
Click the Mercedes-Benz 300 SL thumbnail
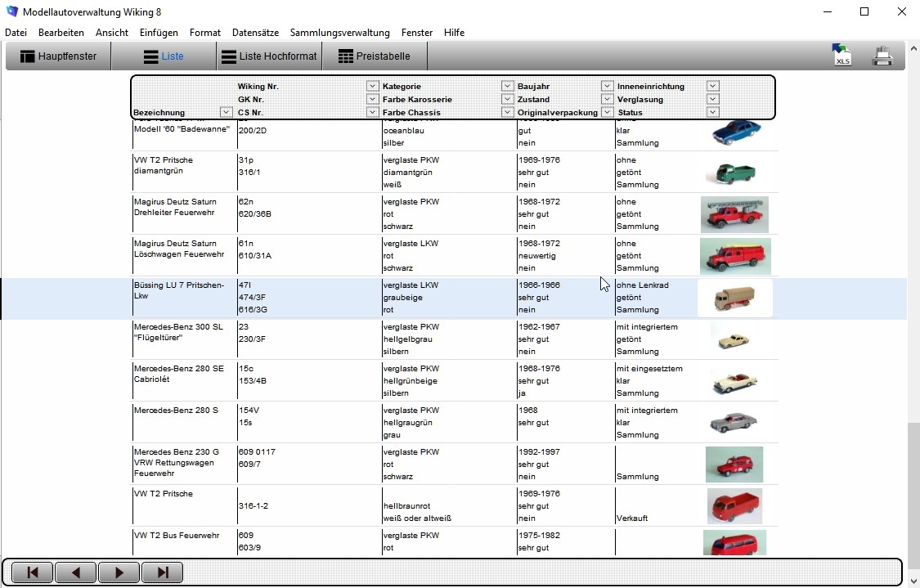click(734, 340)
